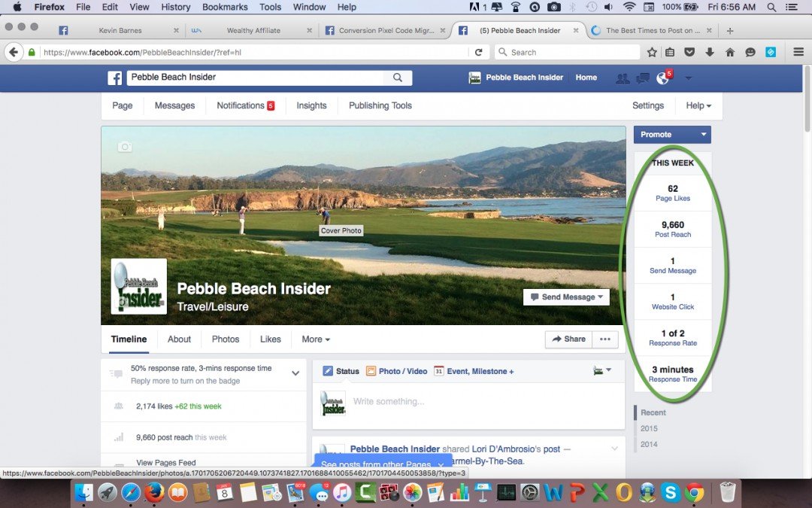
Task: Jump to 2014 in the timeline
Action: click(649, 444)
